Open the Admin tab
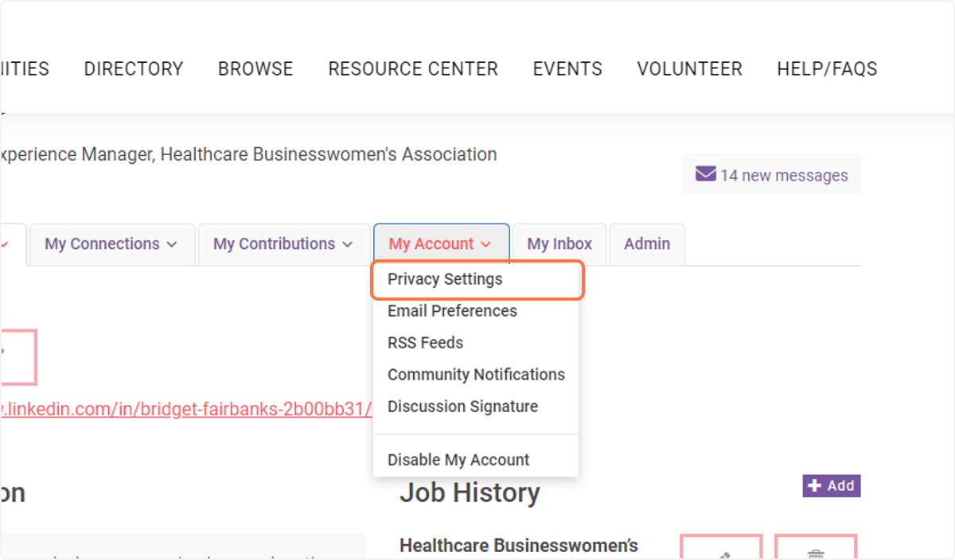 [x=647, y=244]
